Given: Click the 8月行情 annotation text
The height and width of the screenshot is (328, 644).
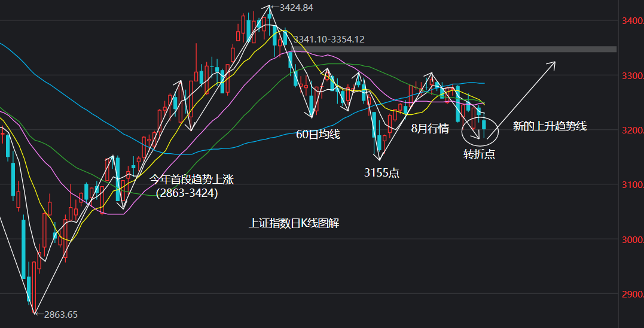Looking at the screenshot, I should (x=430, y=128).
